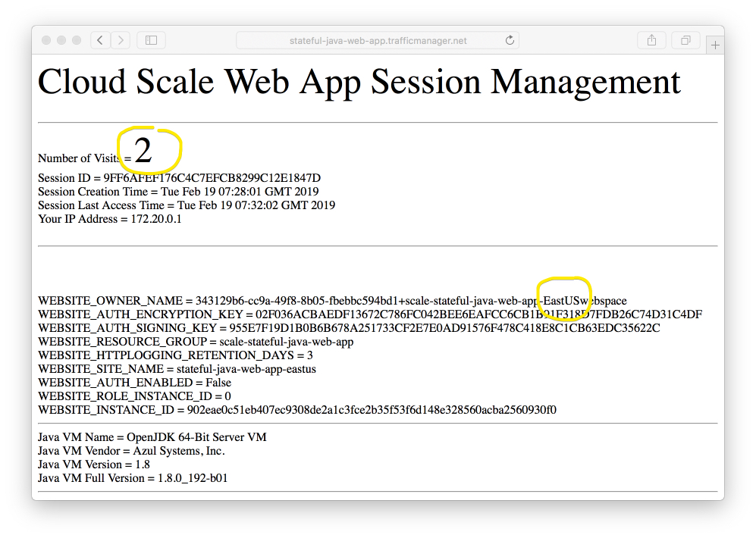Viewport: 756px width, 538px height.
Task: Click the zoom window button
Action: (x=76, y=40)
